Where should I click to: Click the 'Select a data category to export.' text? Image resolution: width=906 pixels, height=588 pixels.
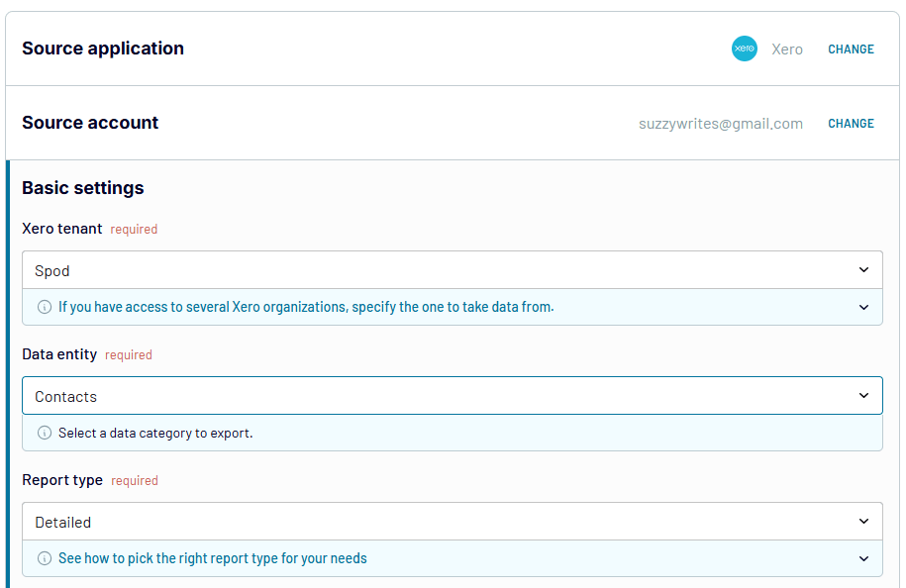tap(155, 434)
